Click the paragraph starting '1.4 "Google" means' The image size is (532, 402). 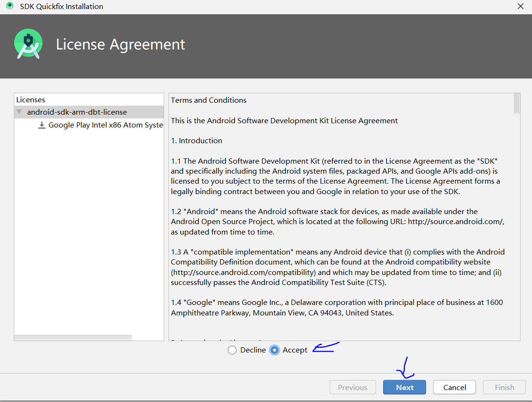(337, 308)
